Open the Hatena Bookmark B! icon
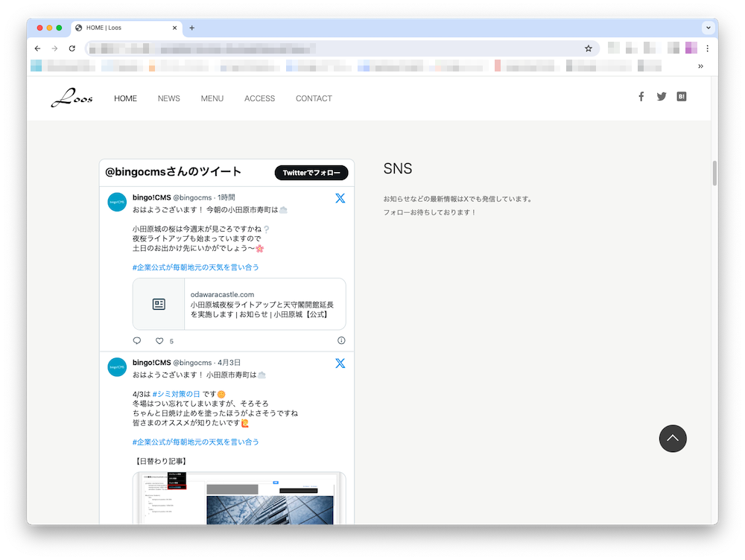This screenshot has width=745, height=560. [x=682, y=96]
